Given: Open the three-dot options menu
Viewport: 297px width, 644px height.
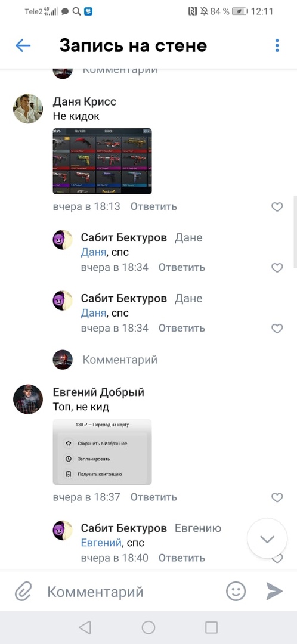Looking at the screenshot, I should (277, 45).
